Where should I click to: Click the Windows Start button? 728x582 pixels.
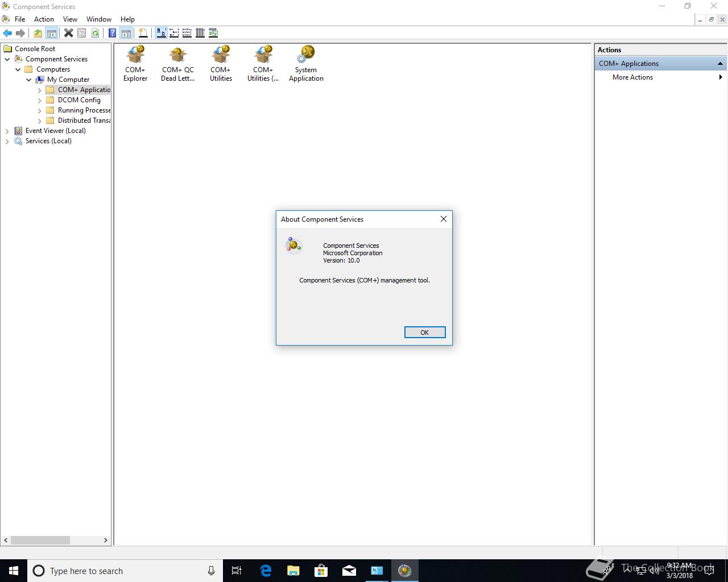14,571
